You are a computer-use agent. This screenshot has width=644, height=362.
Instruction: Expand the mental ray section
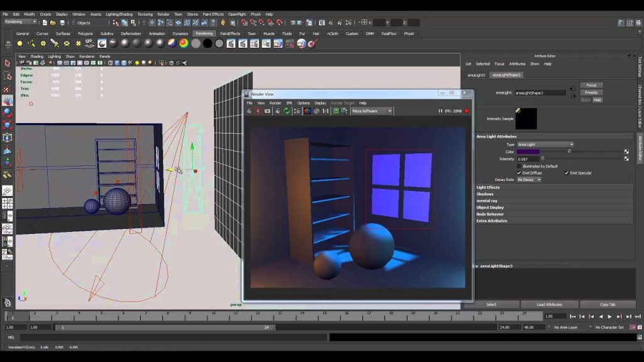click(555, 200)
